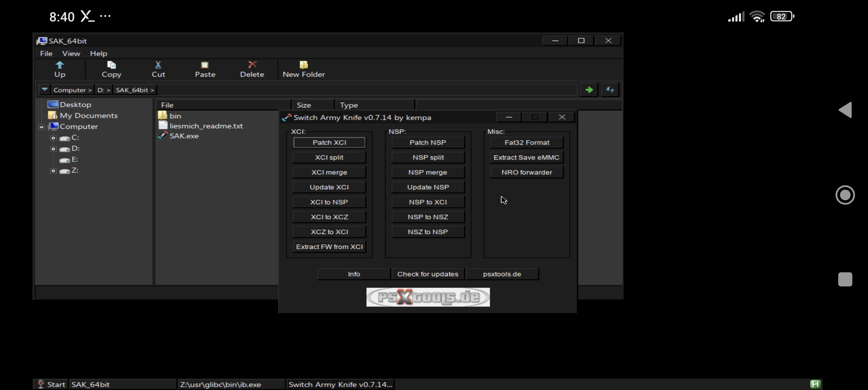Click the Info button
The image size is (868, 390).
[354, 274]
